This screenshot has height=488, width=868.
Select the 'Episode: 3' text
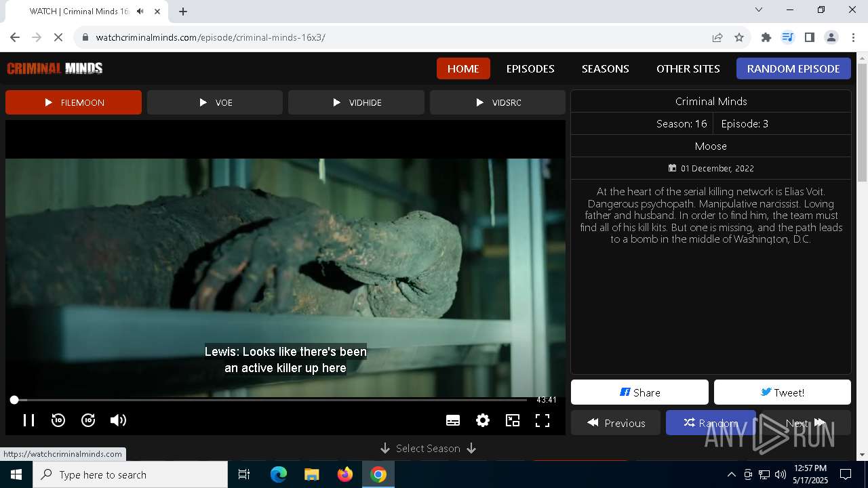pyautogui.click(x=745, y=124)
